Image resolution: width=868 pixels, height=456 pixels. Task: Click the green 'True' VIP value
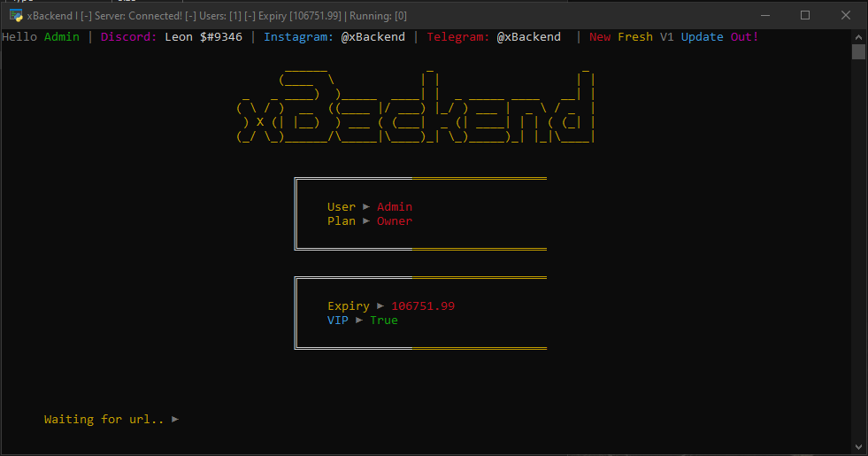[384, 321]
